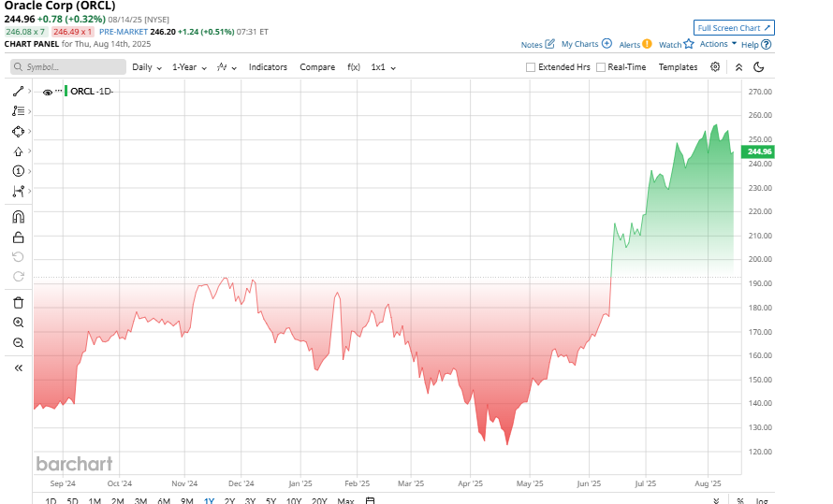Select the 3M range tab

(140, 500)
